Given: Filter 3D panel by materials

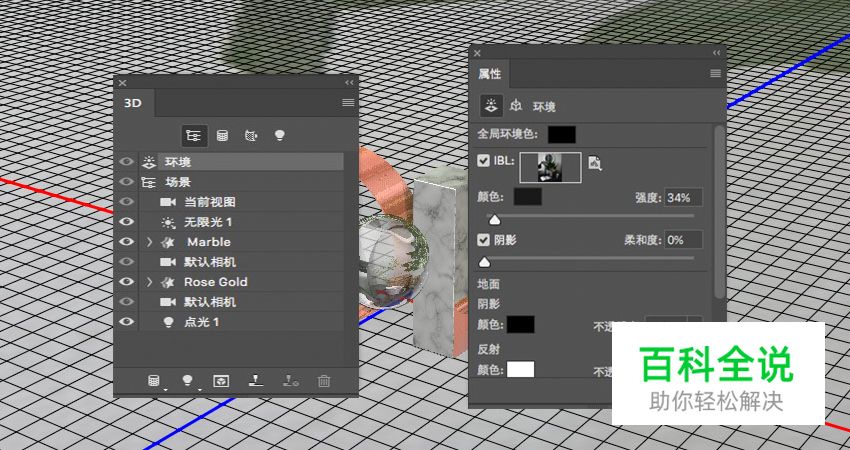Looking at the screenshot, I should tap(251, 136).
